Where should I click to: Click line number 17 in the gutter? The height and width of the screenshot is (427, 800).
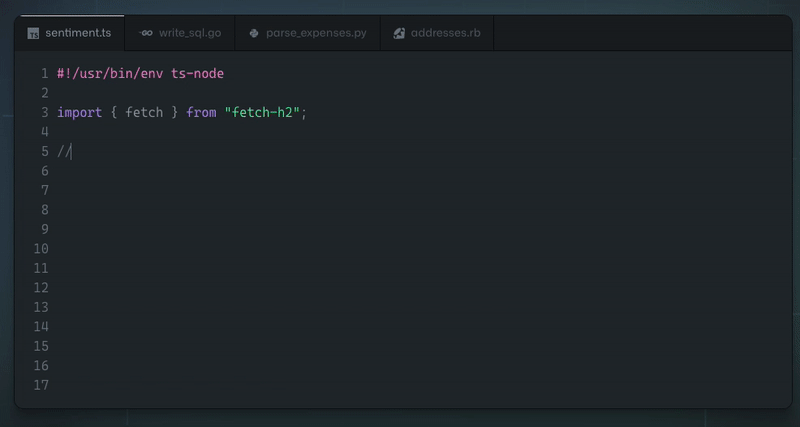pos(41,385)
